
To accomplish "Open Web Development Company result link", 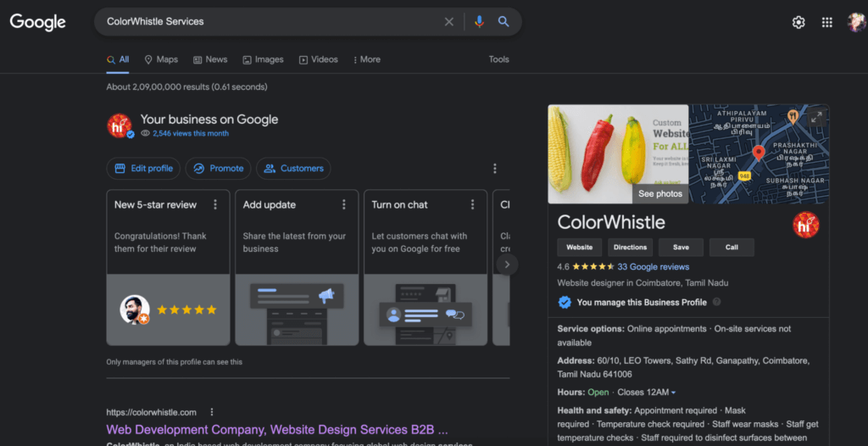I will pyautogui.click(x=277, y=429).
